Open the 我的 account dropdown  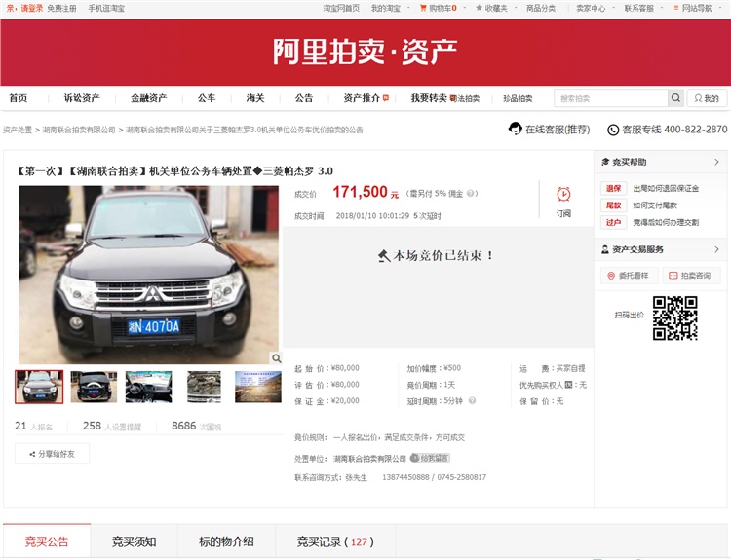click(x=707, y=98)
